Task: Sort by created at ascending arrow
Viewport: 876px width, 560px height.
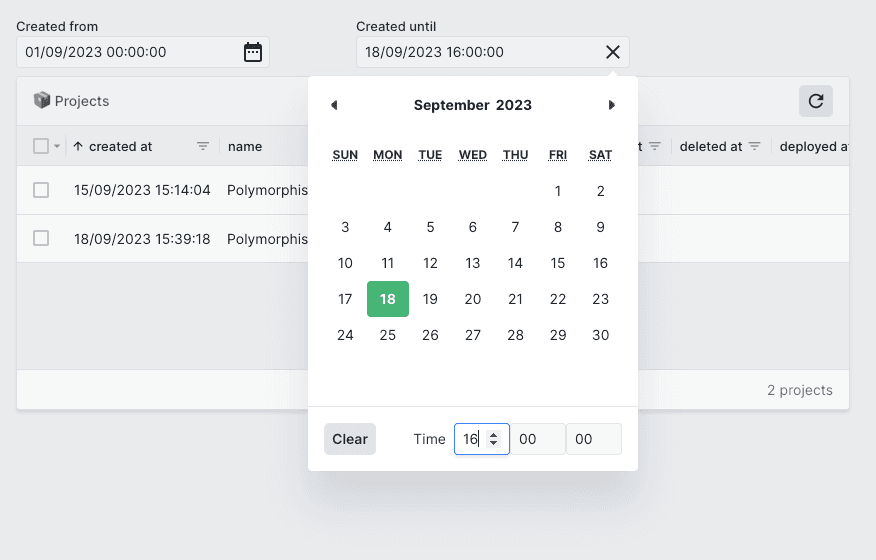Action: pyautogui.click(x=78, y=146)
